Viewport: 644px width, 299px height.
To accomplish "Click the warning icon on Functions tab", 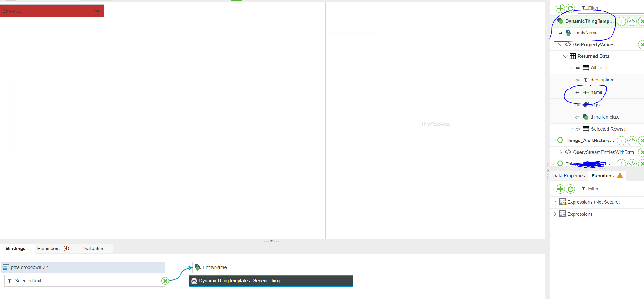I will [x=620, y=175].
